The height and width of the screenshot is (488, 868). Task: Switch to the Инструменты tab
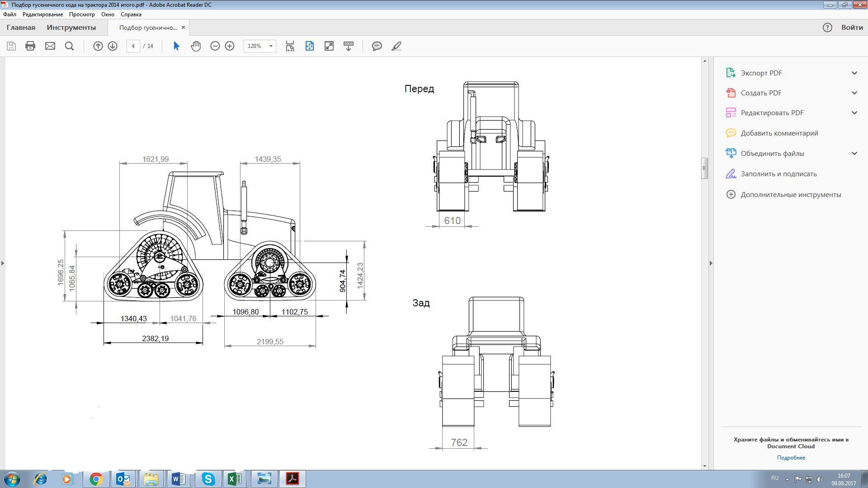point(71,28)
